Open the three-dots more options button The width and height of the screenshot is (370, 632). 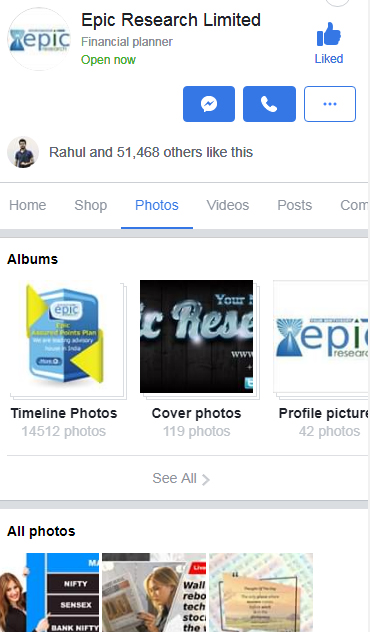pyautogui.click(x=330, y=104)
